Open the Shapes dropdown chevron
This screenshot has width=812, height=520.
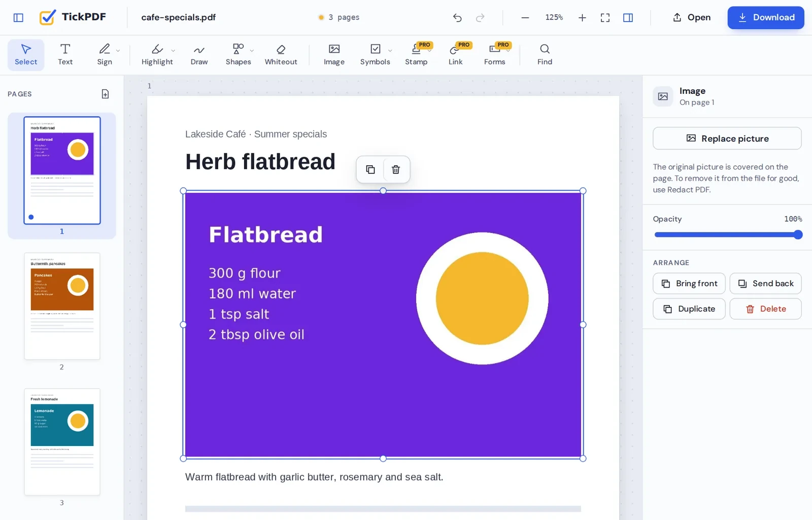[x=252, y=51]
